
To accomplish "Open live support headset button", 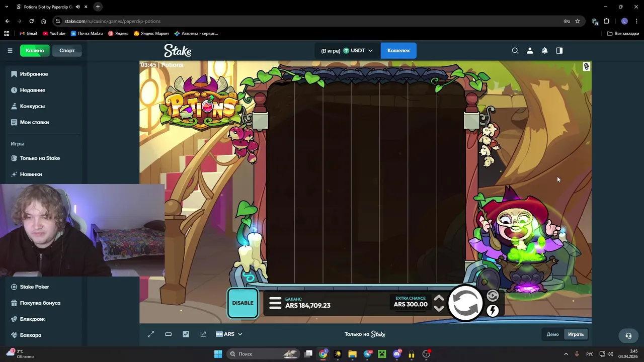I will click(x=628, y=335).
